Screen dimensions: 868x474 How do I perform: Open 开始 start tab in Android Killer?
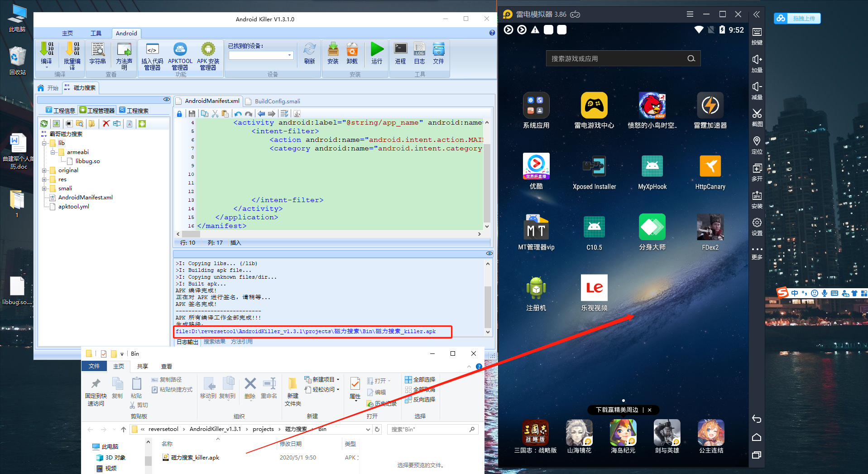(x=49, y=88)
